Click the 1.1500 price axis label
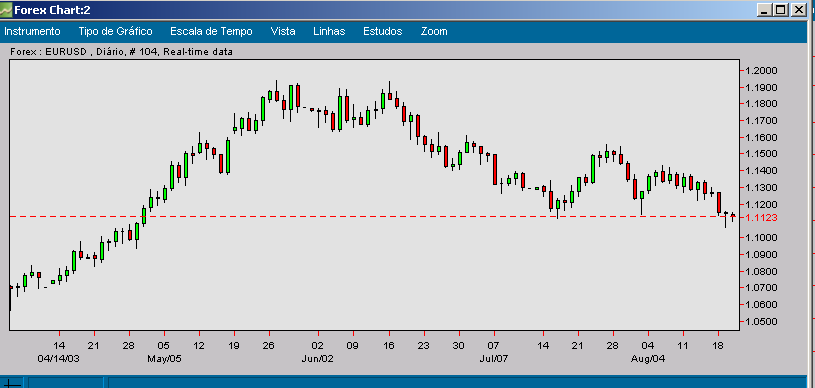 tap(761, 154)
